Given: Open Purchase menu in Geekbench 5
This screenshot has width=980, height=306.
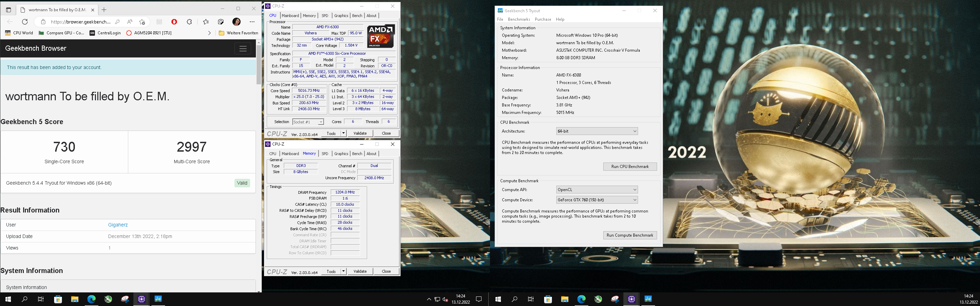Looking at the screenshot, I should coord(543,19).
